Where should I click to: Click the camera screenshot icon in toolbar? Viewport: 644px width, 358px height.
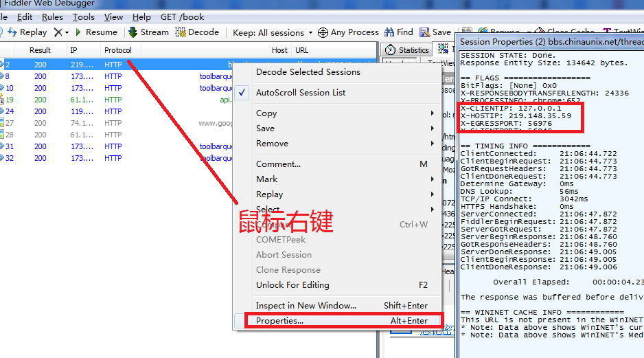click(x=467, y=31)
